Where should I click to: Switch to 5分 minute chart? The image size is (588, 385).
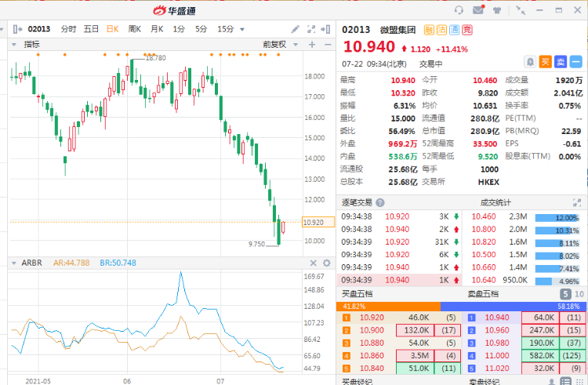201,29
